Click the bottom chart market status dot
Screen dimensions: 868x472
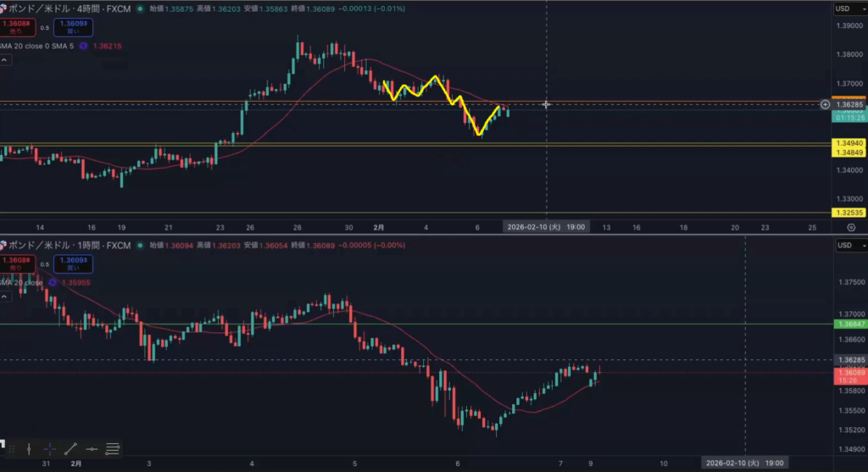[x=139, y=246]
